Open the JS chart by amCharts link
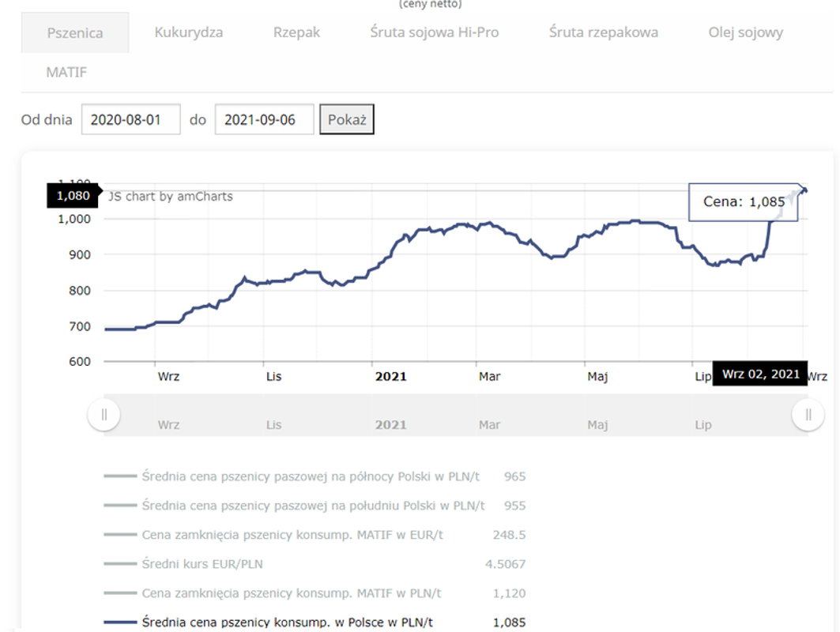 (171, 197)
